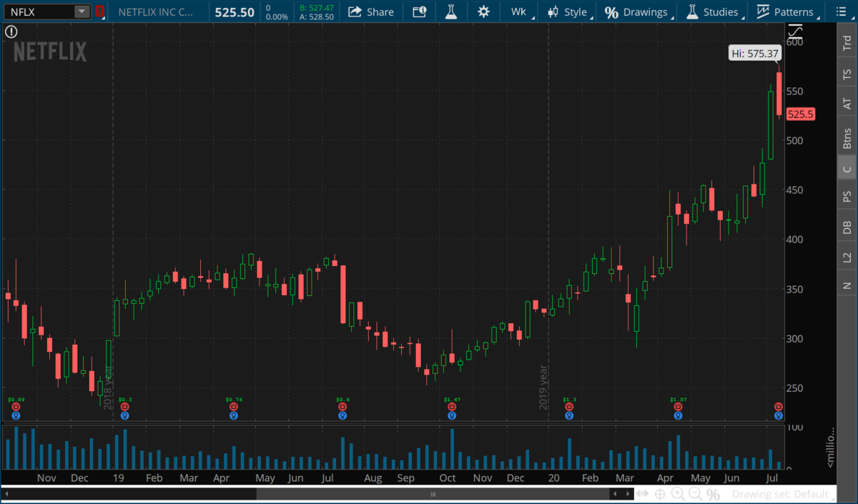Screen dimensions: 858x504
Task: Click the chart warning exclamation icon
Action: tap(10, 31)
